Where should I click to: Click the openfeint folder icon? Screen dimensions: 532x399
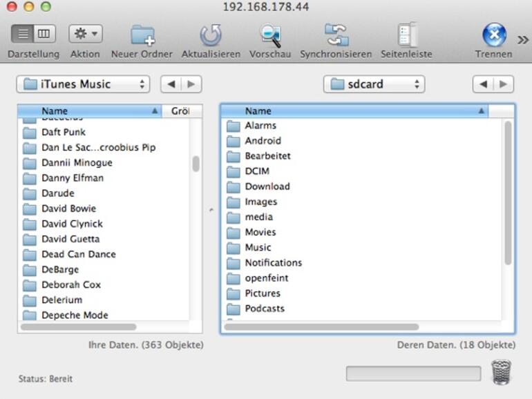click(x=234, y=279)
